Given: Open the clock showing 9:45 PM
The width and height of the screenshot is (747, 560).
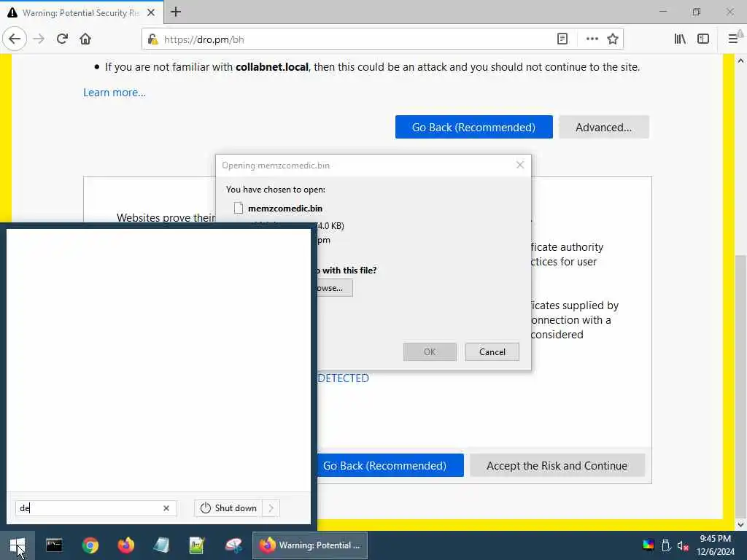Looking at the screenshot, I should 715,545.
